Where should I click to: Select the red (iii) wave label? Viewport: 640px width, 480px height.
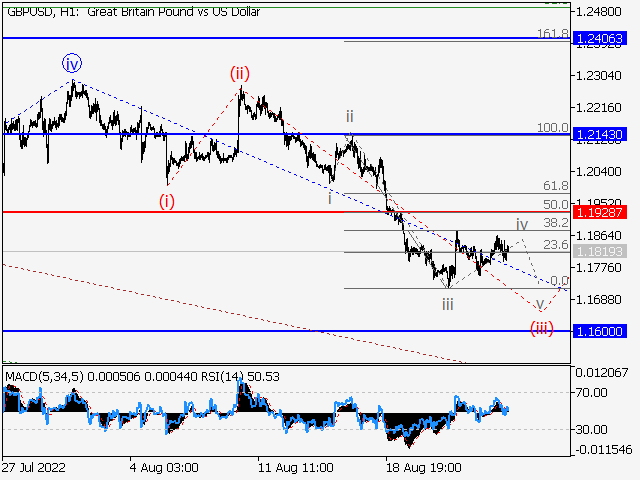click(x=543, y=327)
